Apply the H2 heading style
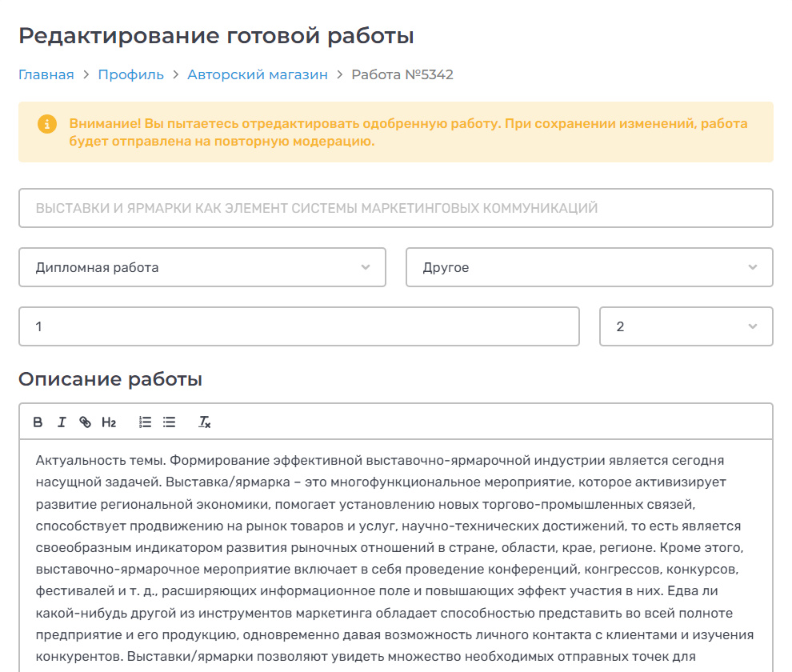Viewport: 792px width, 672px height. [x=109, y=422]
